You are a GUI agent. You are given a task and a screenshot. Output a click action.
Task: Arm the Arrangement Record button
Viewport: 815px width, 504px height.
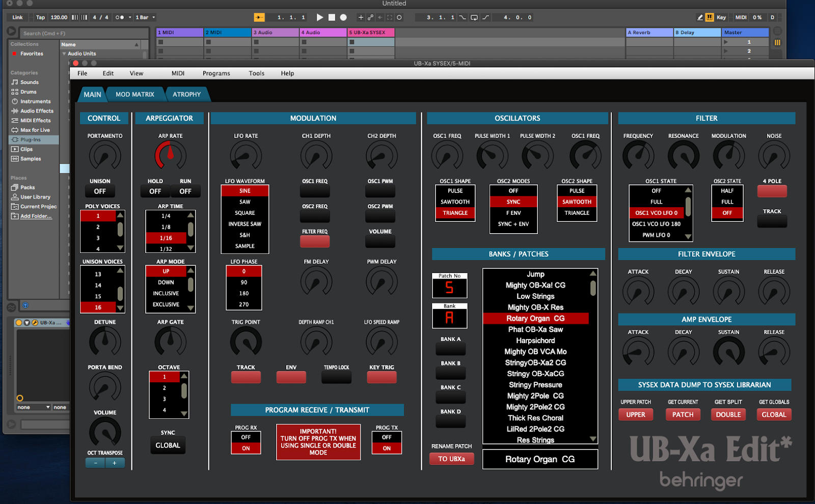(x=343, y=17)
